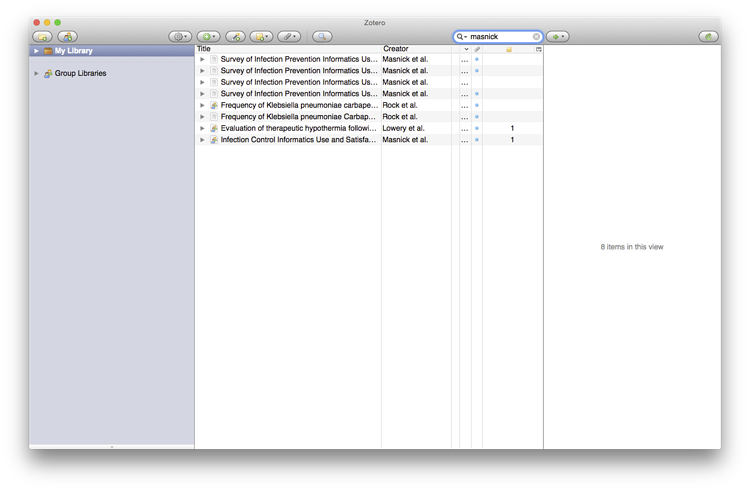Expand the Group Libraries tree
The height and width of the screenshot is (491, 750).
(x=37, y=73)
